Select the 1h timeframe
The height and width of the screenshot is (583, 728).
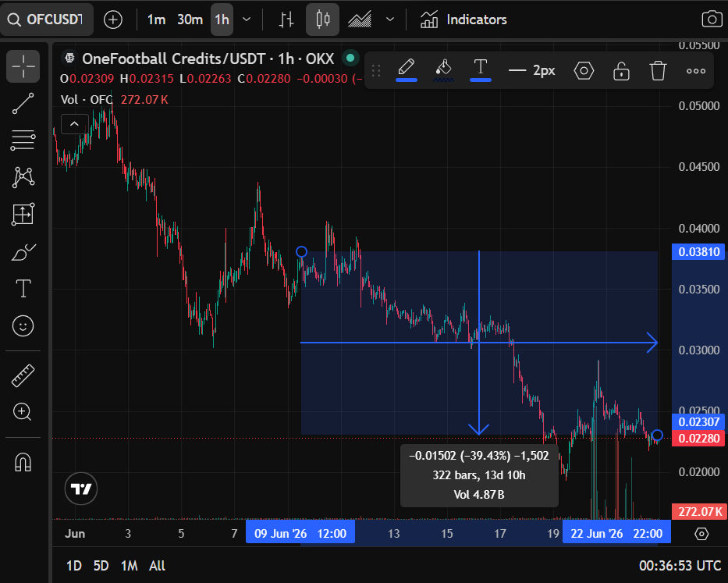click(222, 20)
